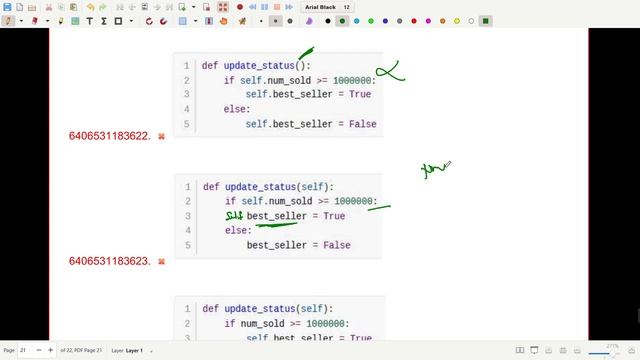The height and width of the screenshot is (360, 640).
Task: Select the Eraser tool
Action: tap(35, 21)
